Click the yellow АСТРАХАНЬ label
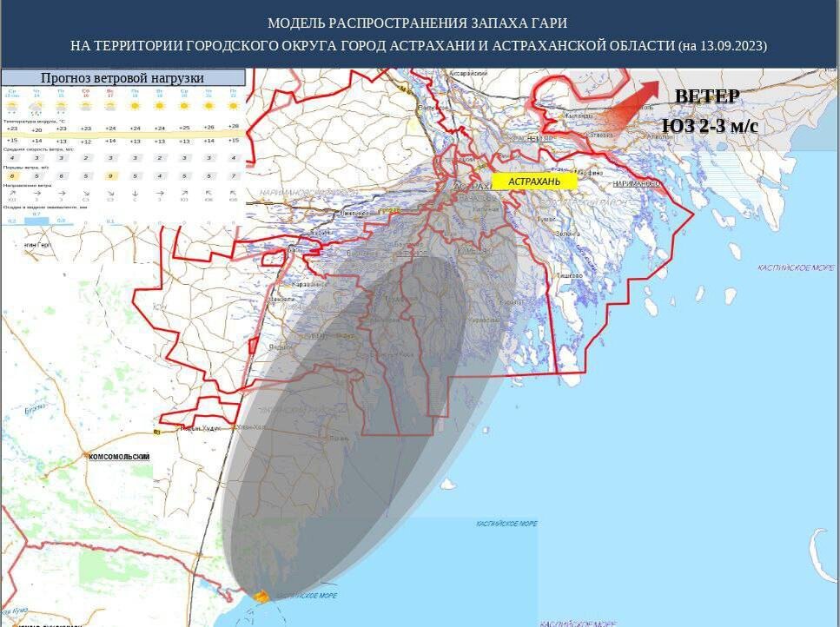The width and height of the screenshot is (840, 627). pyautogui.click(x=534, y=181)
